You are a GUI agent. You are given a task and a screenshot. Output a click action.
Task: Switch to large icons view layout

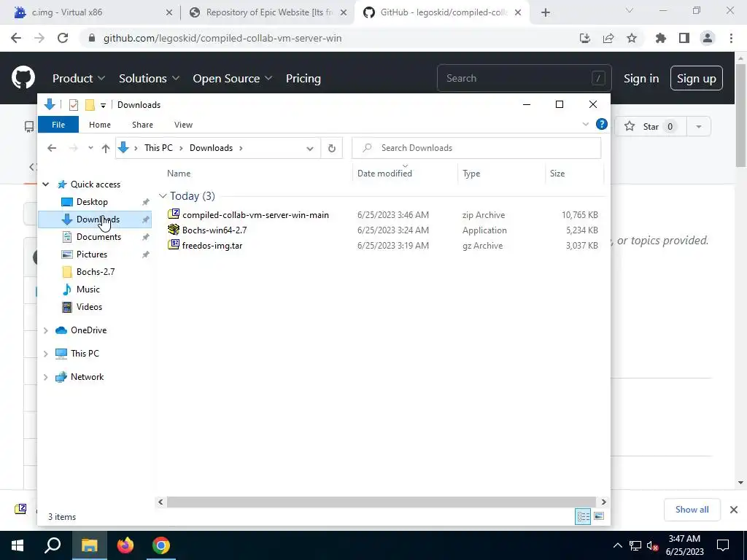coord(600,517)
